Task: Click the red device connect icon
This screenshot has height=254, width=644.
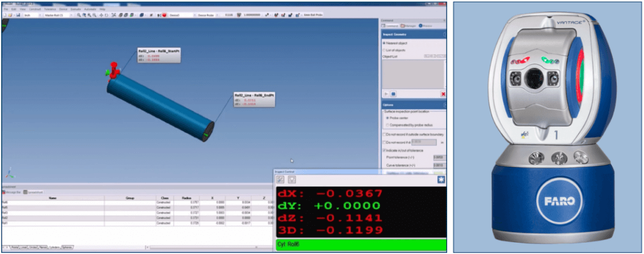Action: 164,14
